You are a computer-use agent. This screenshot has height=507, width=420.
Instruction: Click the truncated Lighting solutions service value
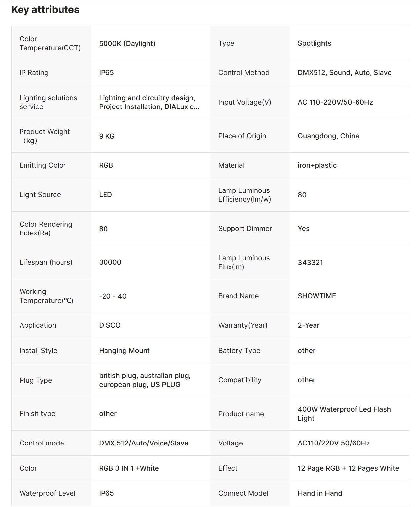[x=149, y=102]
